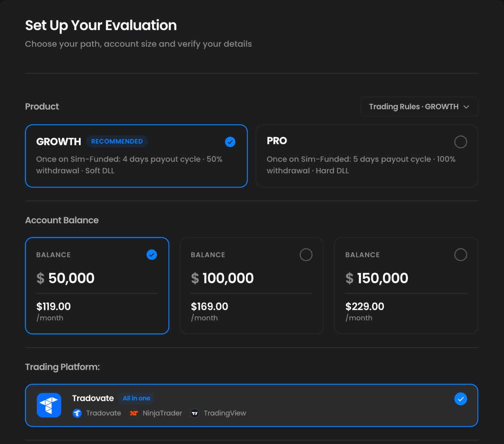Click the small Tradovate platform icon
This screenshot has height=444, width=504.
77,413
